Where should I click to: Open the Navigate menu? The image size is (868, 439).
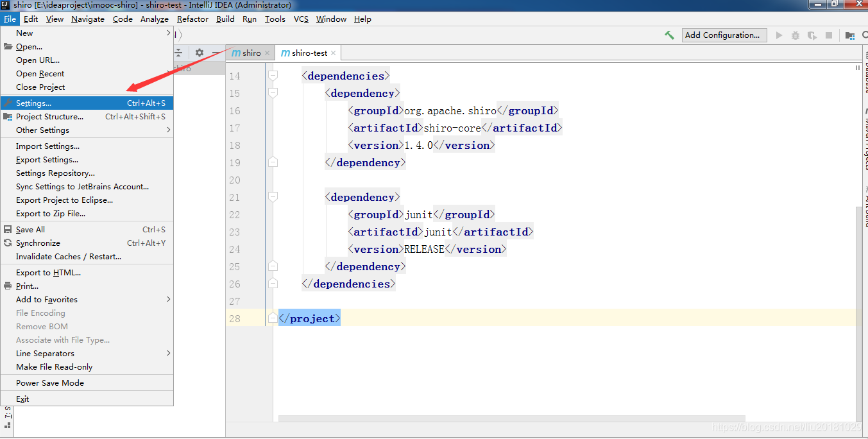88,19
